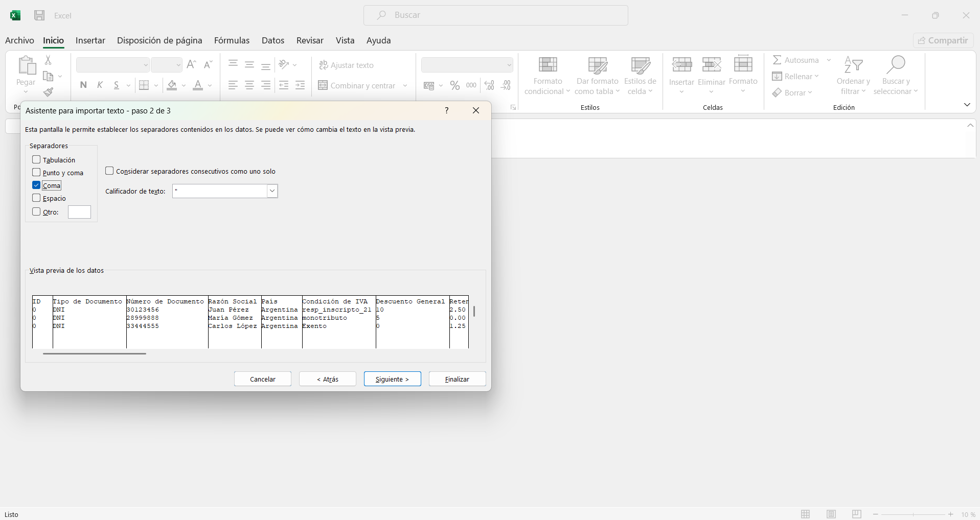This screenshot has height=520, width=980.
Task: Click the data preview horizontal scrollbar
Action: coord(95,353)
